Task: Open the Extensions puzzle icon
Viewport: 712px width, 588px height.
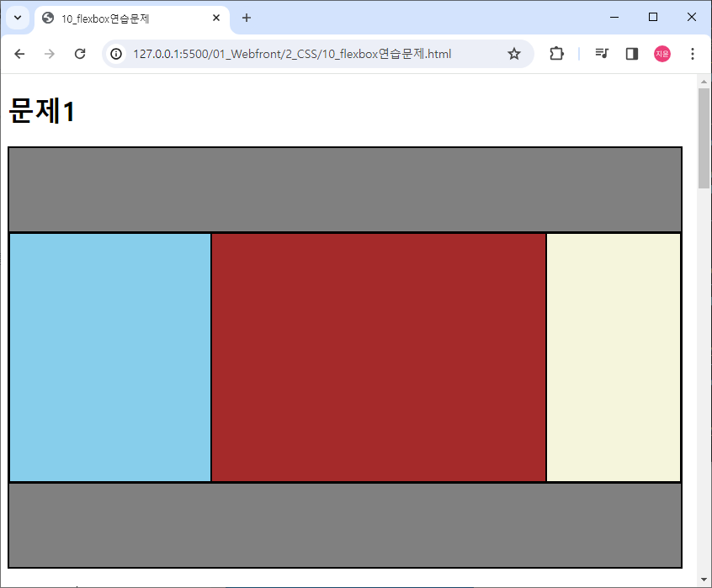Action: [556, 54]
